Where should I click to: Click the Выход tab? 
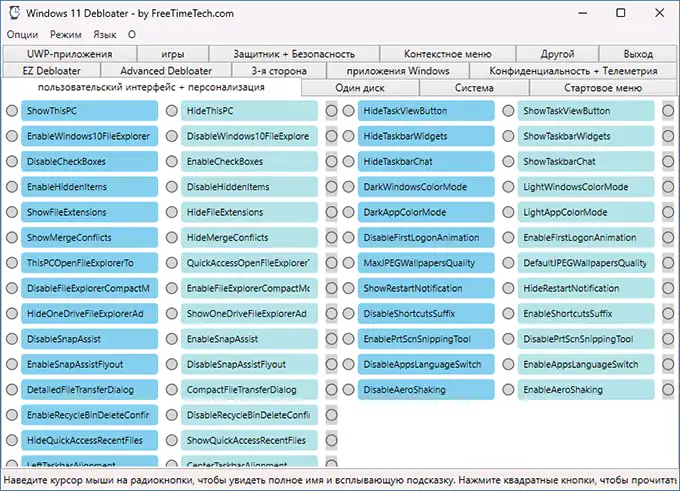tap(638, 54)
